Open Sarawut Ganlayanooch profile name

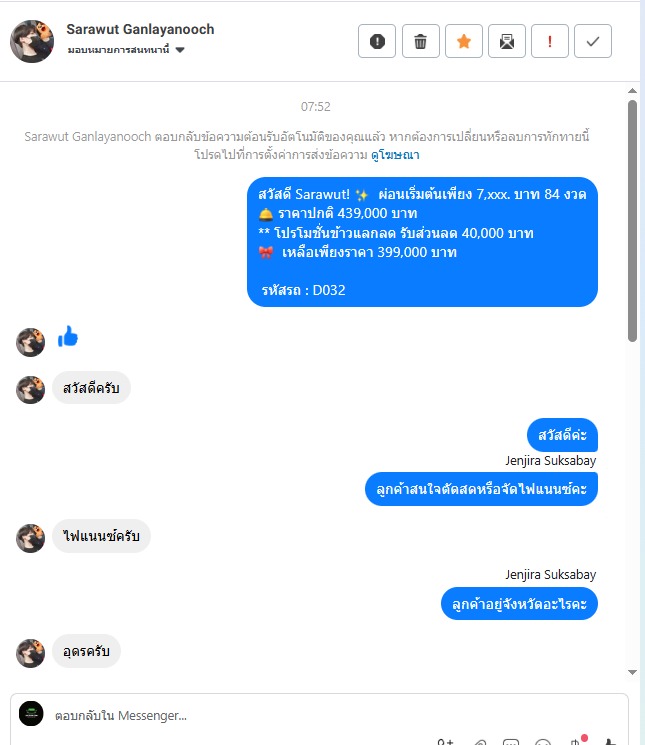(x=140, y=29)
